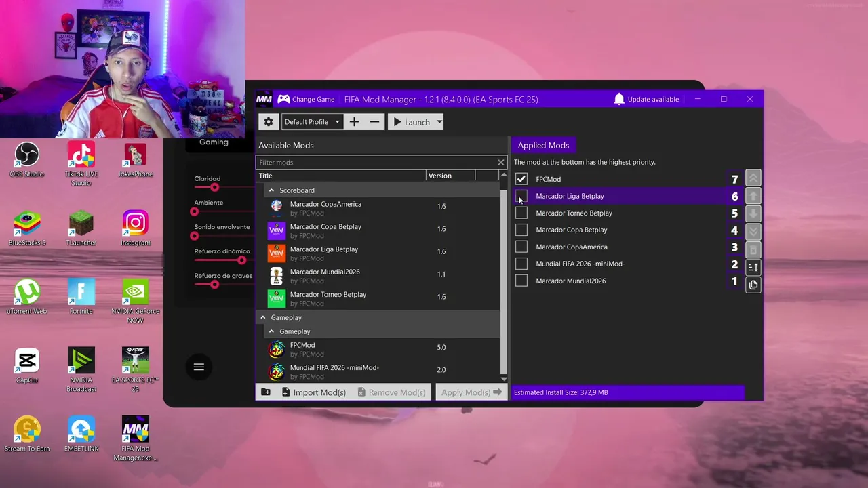Adjust the Claridad slider

point(215,188)
